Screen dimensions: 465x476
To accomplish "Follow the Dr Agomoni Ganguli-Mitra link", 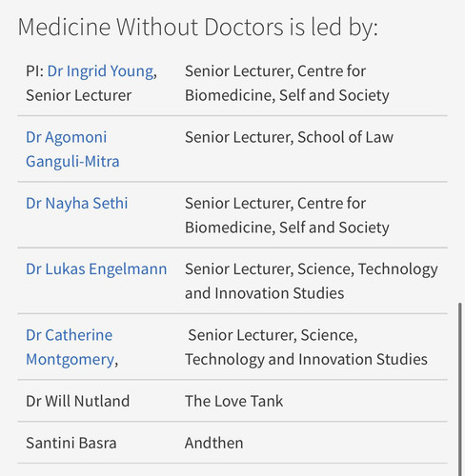I will pos(72,149).
